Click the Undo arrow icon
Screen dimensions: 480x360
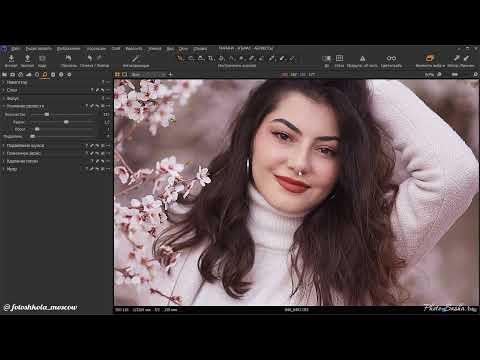(x=89, y=59)
